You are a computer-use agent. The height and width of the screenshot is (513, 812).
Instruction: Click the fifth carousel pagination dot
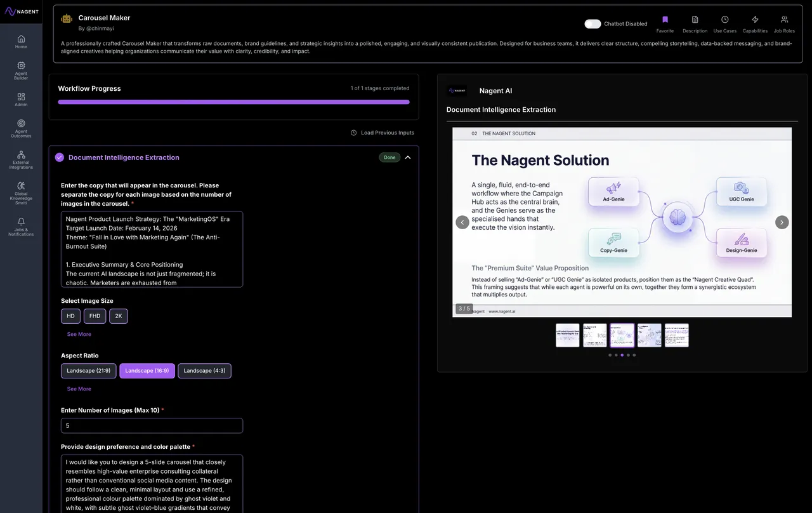[x=634, y=355]
